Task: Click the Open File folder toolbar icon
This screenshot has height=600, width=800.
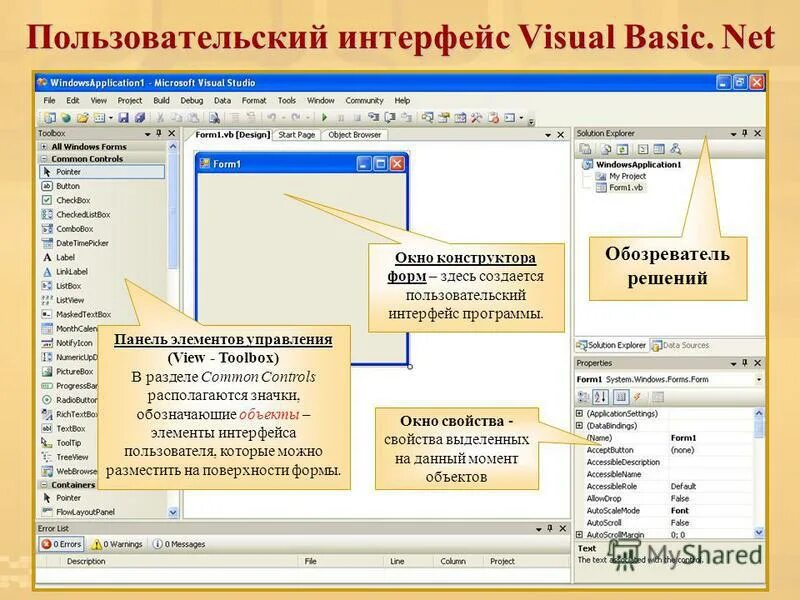Action: (x=82, y=118)
